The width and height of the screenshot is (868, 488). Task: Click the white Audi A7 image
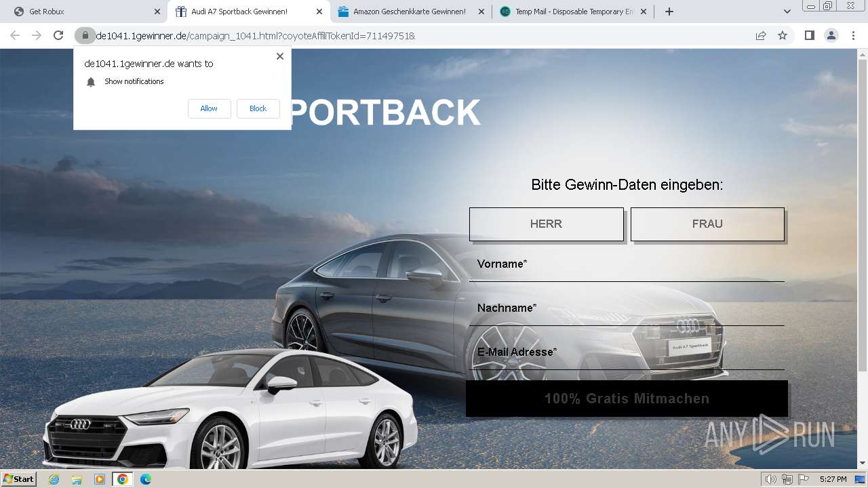(231, 410)
